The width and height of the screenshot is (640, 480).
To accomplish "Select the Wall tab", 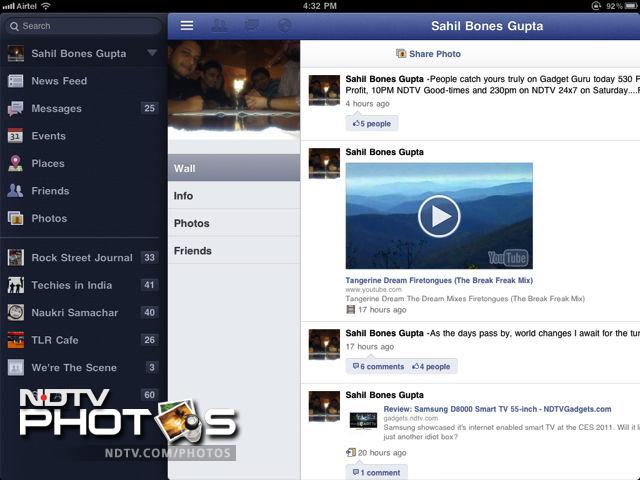I will [x=234, y=168].
